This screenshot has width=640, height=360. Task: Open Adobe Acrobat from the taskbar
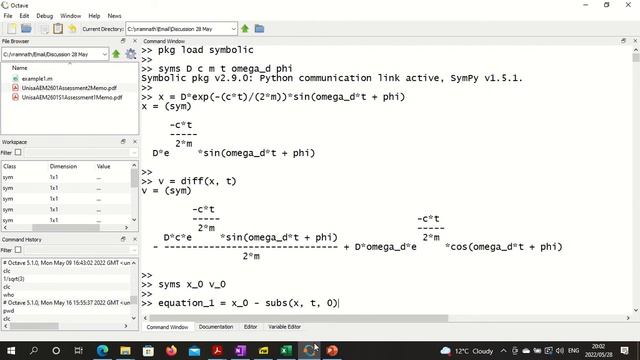pyautogui.click(x=217, y=351)
